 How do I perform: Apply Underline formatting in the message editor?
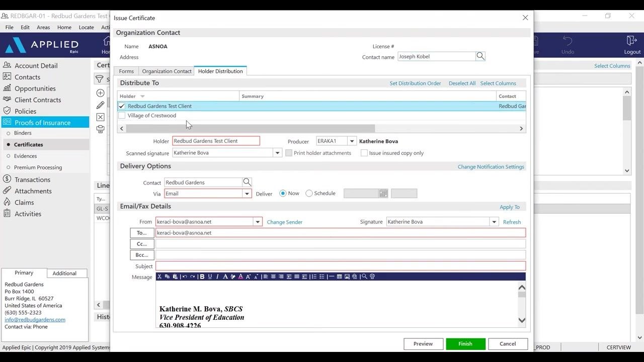(210, 277)
